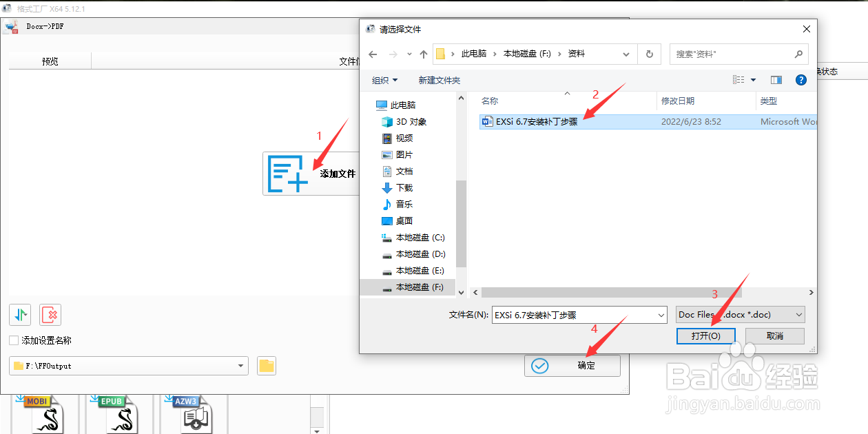Click the green sort order arrows icon
868x434 pixels.
click(x=20, y=315)
